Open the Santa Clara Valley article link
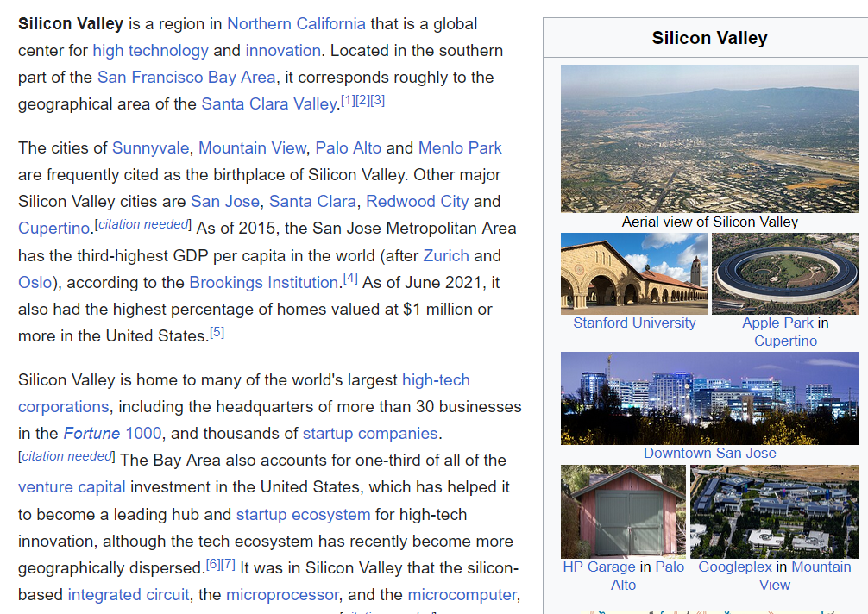Viewport: 868px width, 614px height. pyautogui.click(x=268, y=104)
